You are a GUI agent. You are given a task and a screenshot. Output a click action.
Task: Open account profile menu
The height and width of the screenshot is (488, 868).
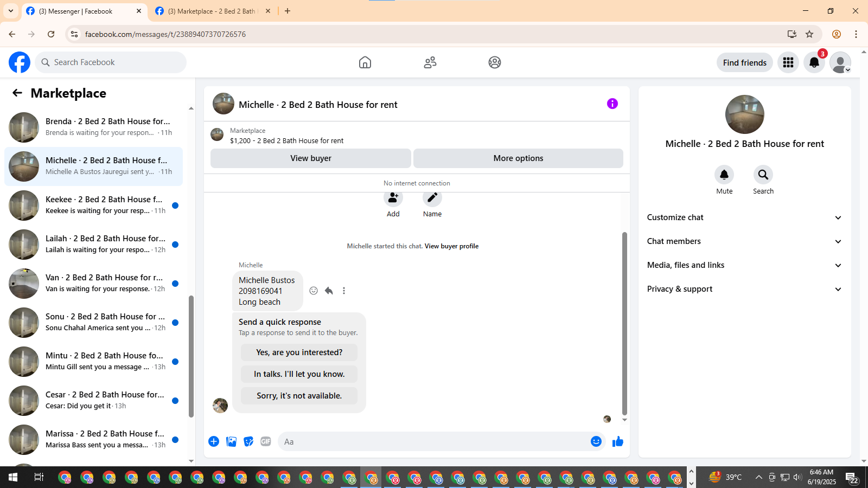[840, 62]
